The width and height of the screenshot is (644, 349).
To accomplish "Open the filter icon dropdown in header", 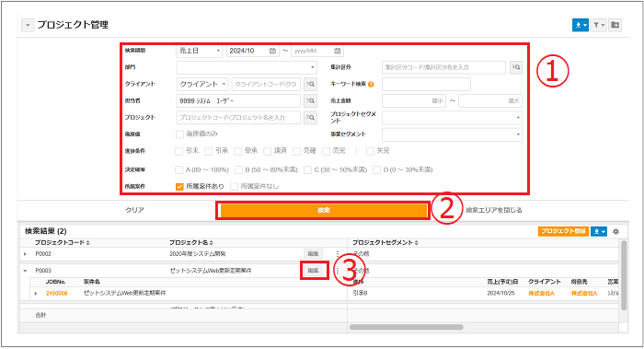I will pyautogui.click(x=599, y=25).
